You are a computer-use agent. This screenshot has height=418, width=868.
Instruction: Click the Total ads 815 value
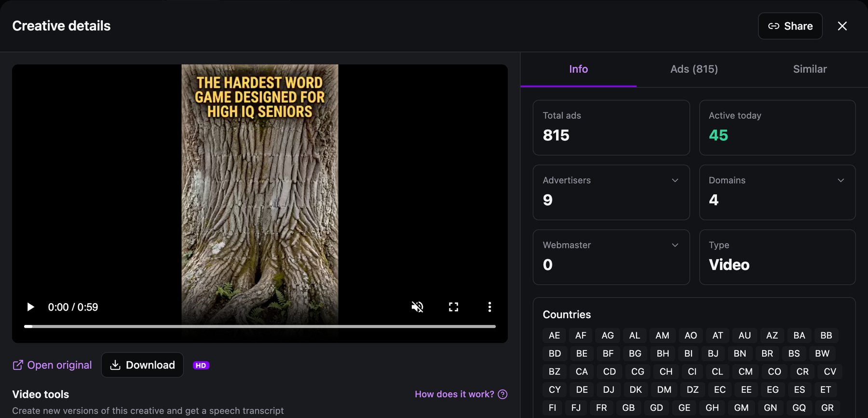(x=556, y=135)
